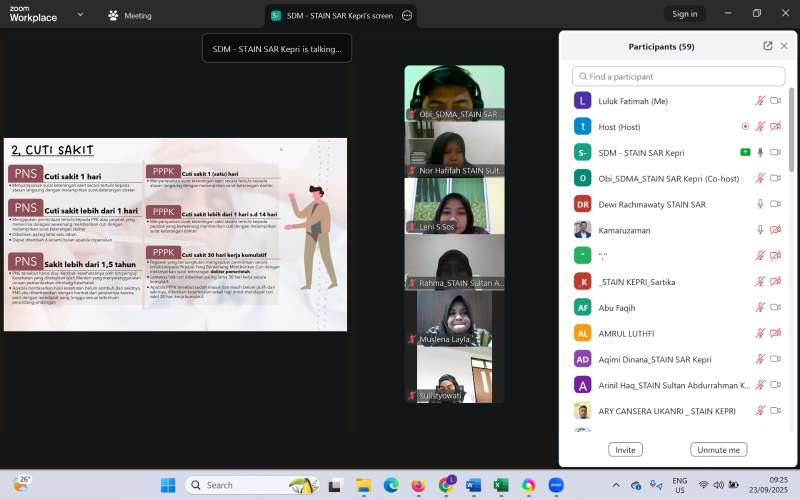Select Rahma_STAIN Sultan video thumbnail
Screen dimensions: 800x500
[x=454, y=262]
